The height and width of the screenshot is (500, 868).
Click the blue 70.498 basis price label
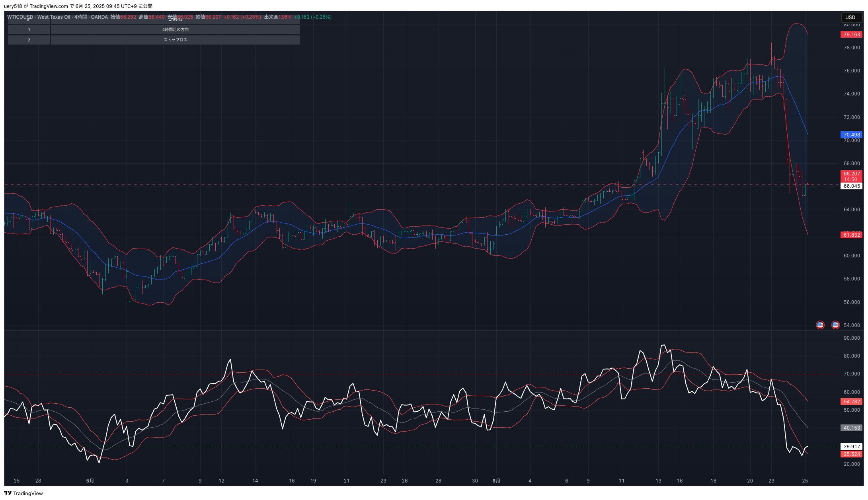[851, 135]
